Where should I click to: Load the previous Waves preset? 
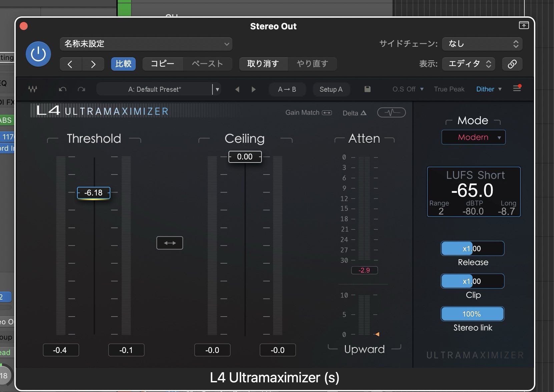coord(237,89)
